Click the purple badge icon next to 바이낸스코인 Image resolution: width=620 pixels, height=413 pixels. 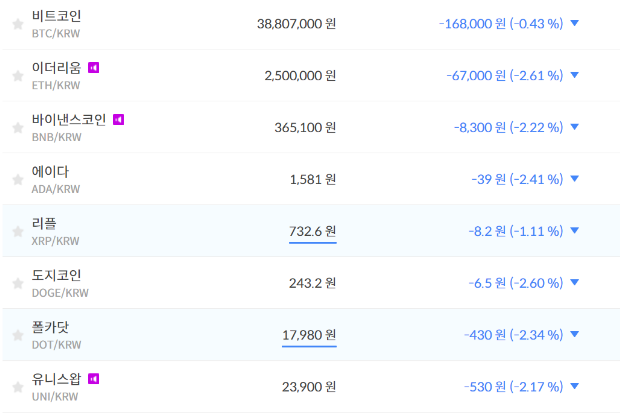(118, 119)
